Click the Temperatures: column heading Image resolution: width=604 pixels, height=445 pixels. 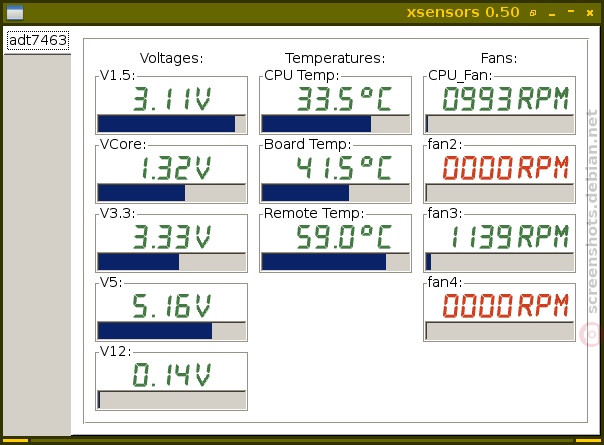coord(335,58)
